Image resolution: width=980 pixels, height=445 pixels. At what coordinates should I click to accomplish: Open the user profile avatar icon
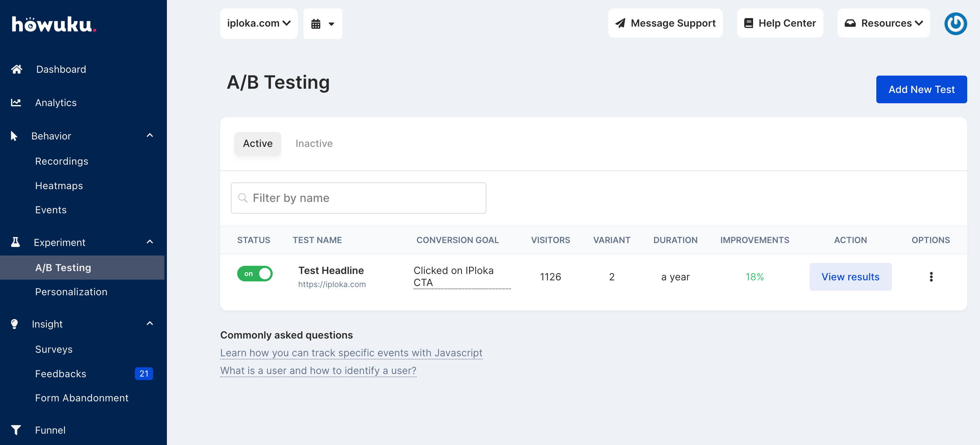pyautogui.click(x=955, y=23)
